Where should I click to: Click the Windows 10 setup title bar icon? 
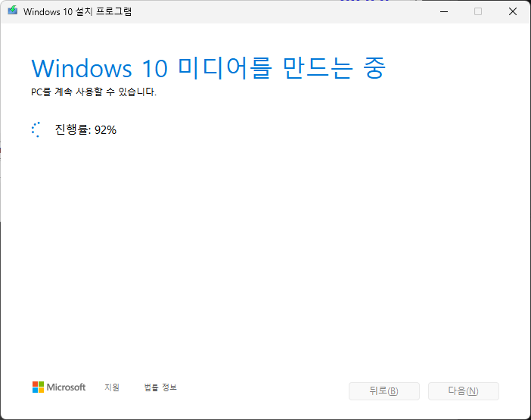pyautogui.click(x=13, y=11)
